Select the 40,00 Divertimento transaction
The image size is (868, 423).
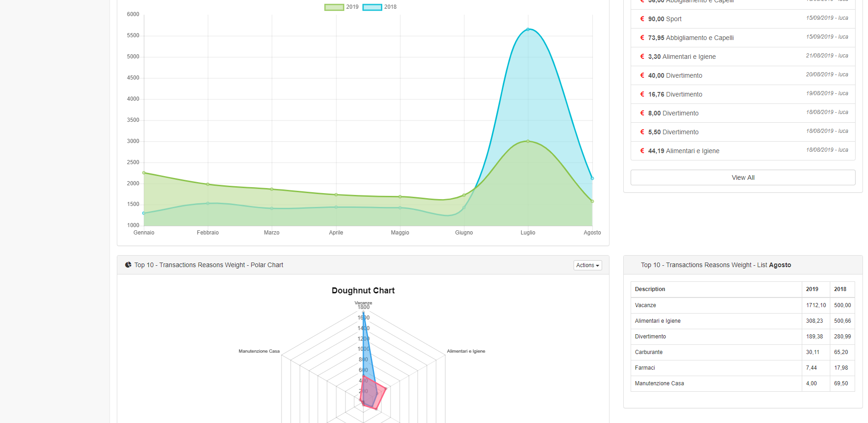coord(743,75)
